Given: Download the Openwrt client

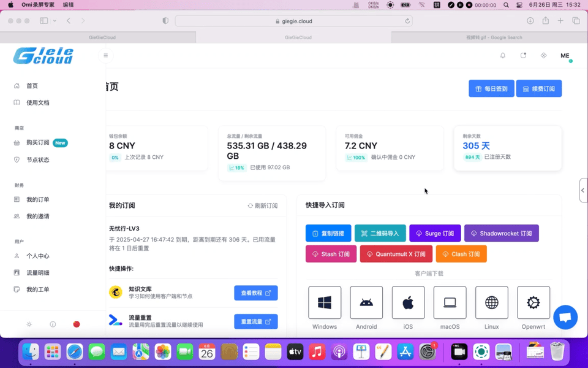Looking at the screenshot, I should 533,302.
